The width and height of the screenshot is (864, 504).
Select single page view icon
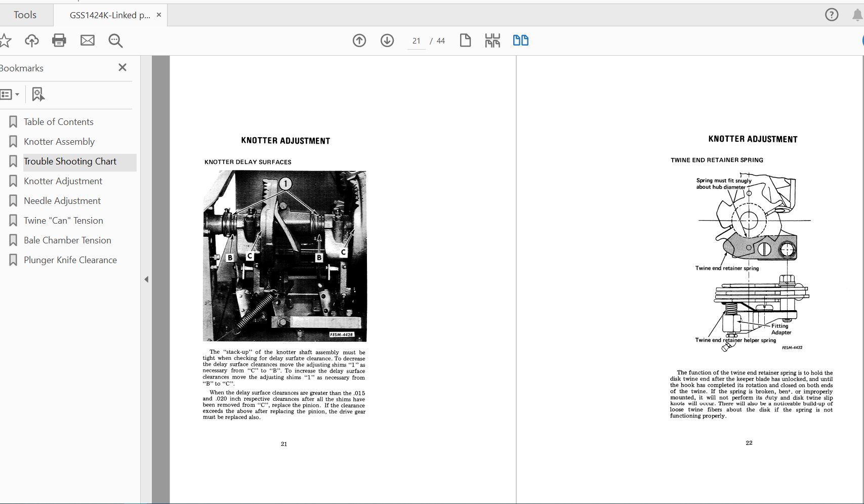pos(465,40)
